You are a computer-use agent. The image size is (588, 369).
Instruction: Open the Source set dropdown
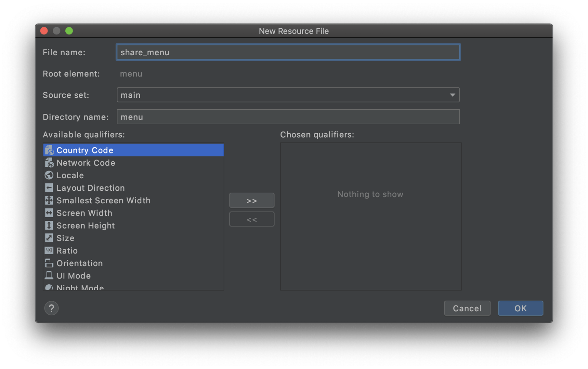click(x=288, y=95)
